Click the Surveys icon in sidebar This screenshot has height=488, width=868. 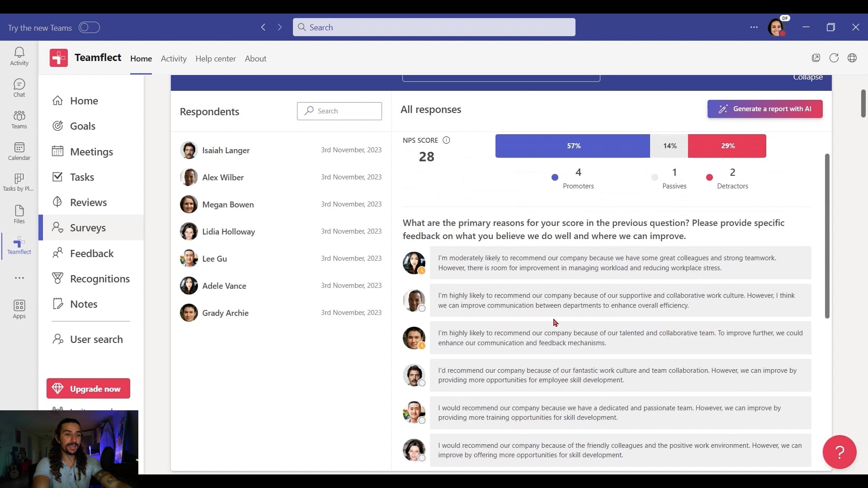coord(58,228)
